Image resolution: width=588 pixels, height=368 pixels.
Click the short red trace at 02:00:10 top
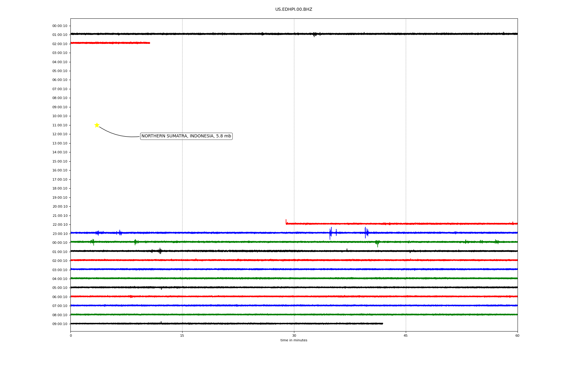point(110,43)
